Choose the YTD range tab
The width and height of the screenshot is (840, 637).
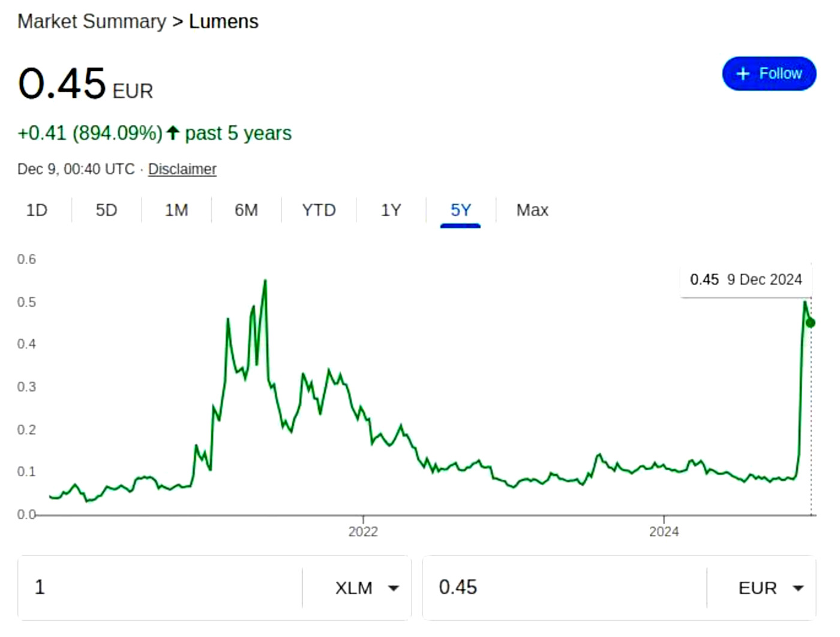point(319,210)
